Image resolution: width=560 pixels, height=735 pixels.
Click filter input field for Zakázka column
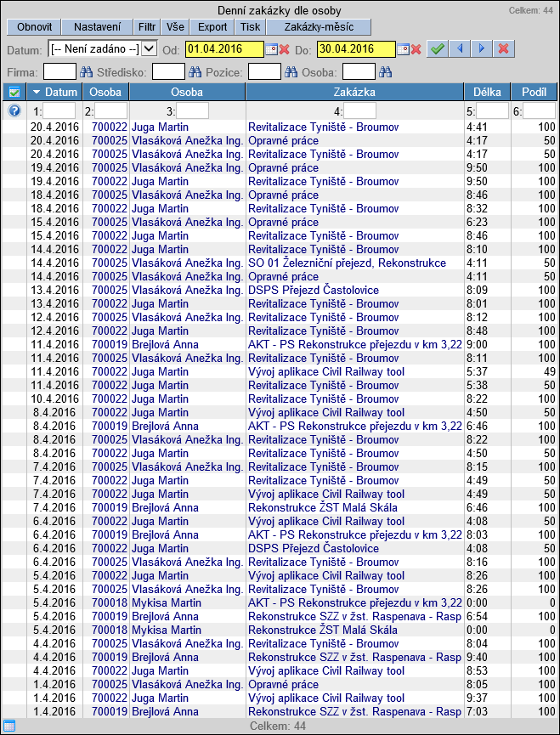click(x=359, y=110)
